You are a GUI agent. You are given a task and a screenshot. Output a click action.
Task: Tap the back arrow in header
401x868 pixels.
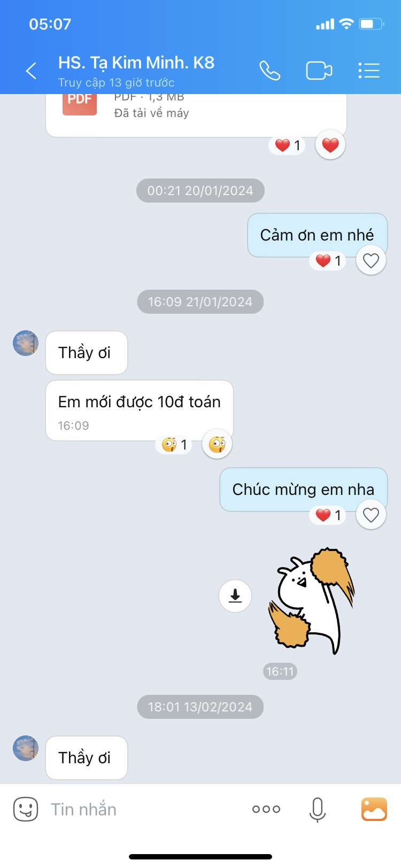32,71
